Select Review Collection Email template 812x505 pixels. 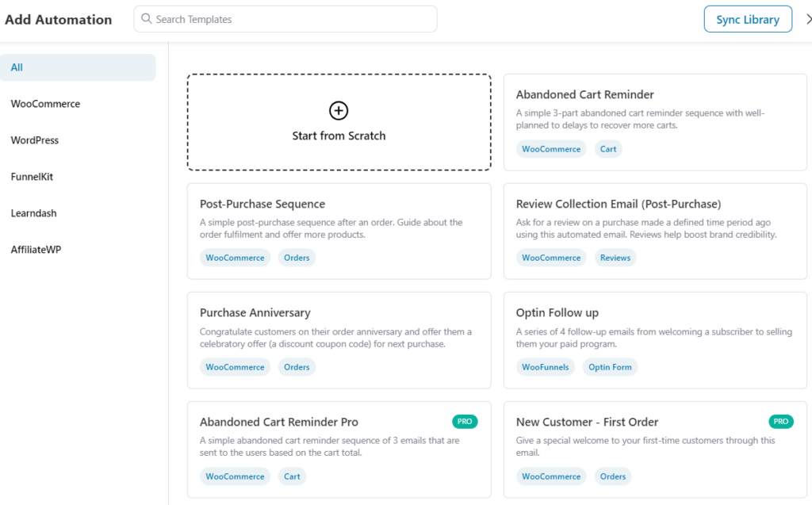tap(655, 231)
